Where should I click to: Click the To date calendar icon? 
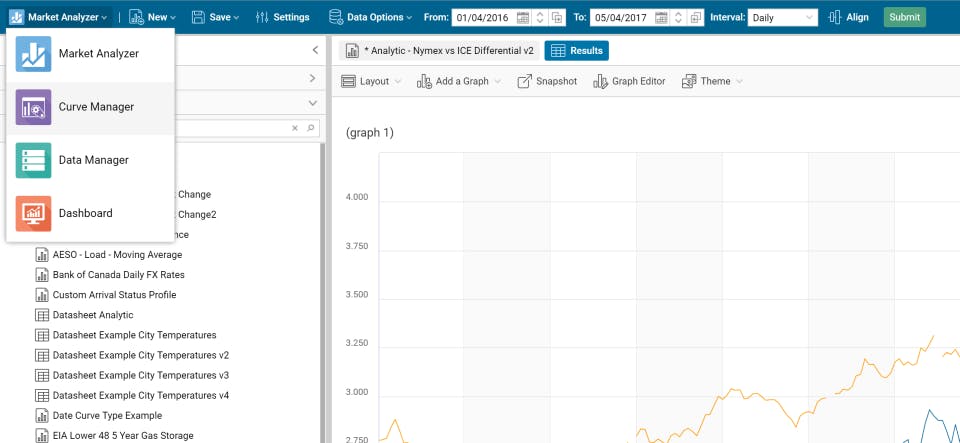click(x=662, y=17)
